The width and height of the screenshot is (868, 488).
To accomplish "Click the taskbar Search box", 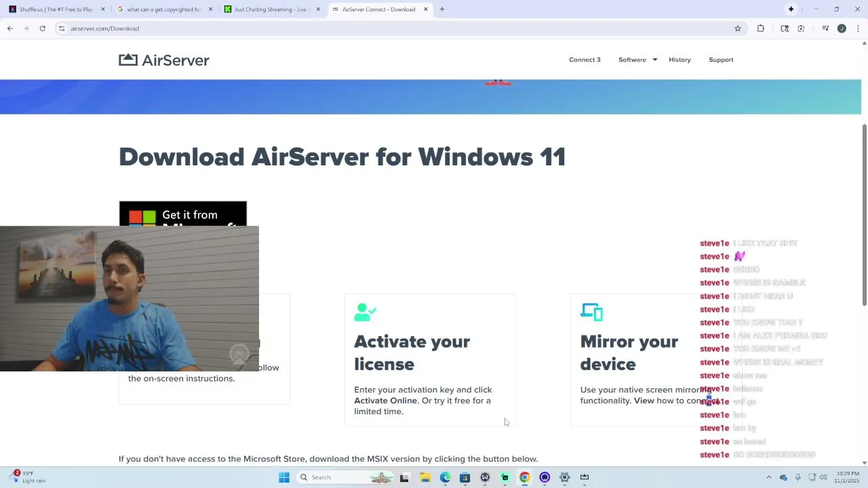I will 346,477.
